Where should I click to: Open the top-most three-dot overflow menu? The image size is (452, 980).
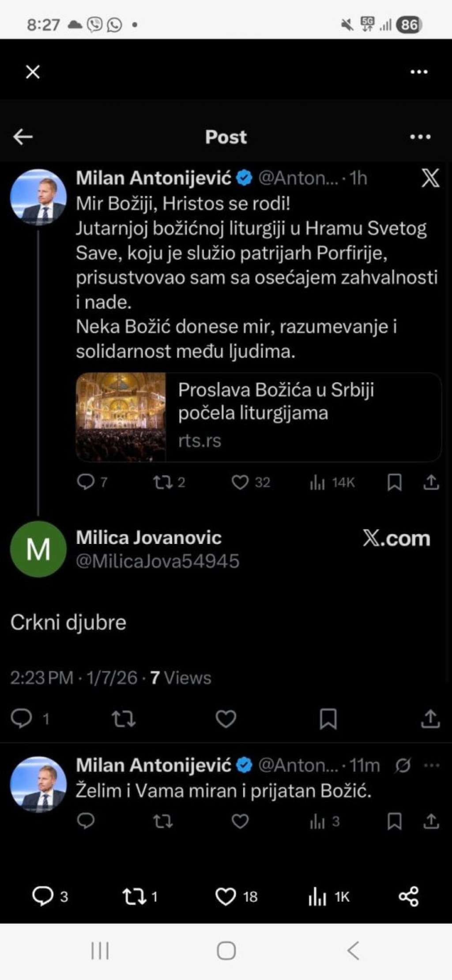419,72
